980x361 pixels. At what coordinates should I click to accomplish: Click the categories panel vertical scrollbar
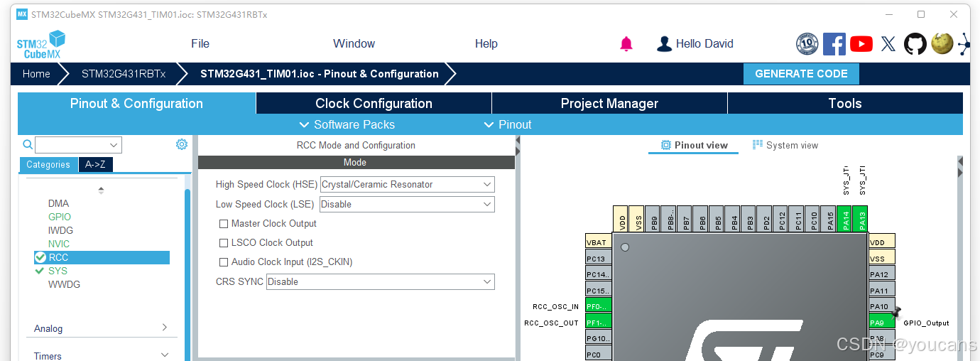[x=187, y=274]
